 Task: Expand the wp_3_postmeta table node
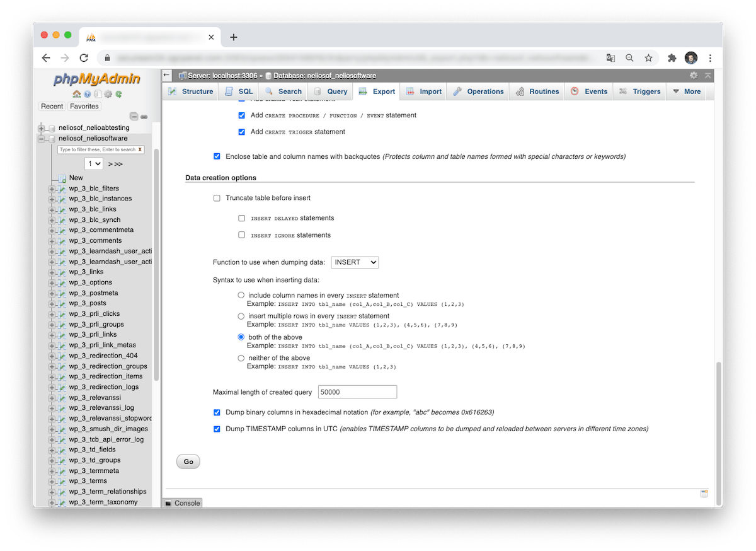pyautogui.click(x=52, y=293)
